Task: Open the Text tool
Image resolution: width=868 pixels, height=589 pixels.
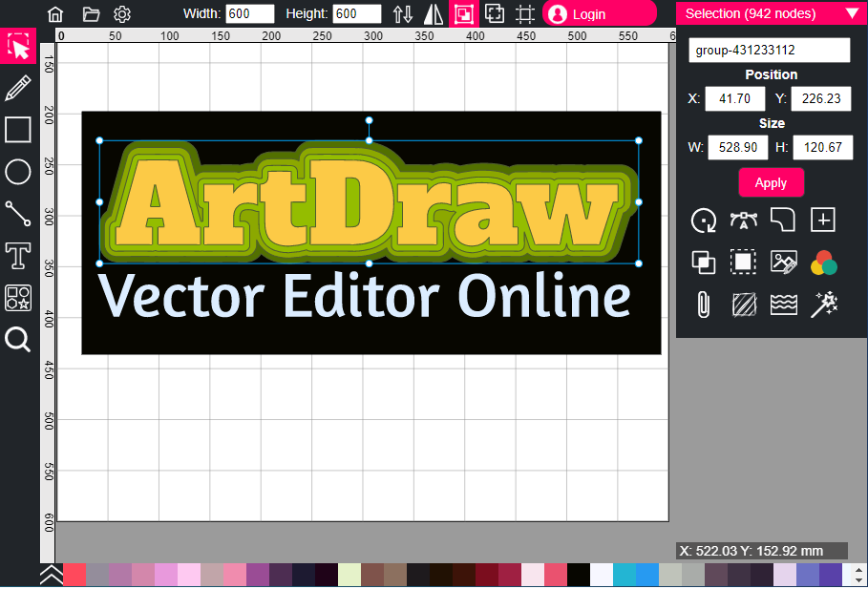Action: (x=17, y=256)
